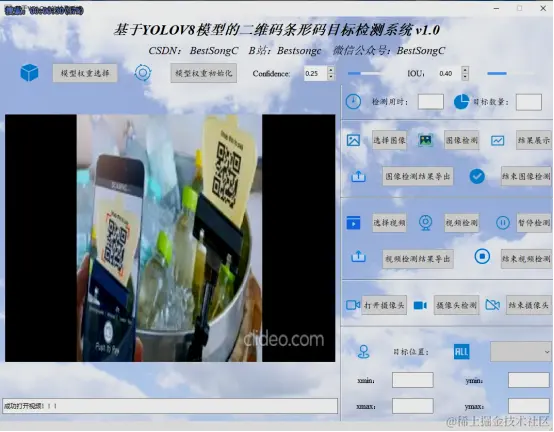Click the 摄像头检测 button
Viewport: 554px width, 432px height.
point(456,305)
